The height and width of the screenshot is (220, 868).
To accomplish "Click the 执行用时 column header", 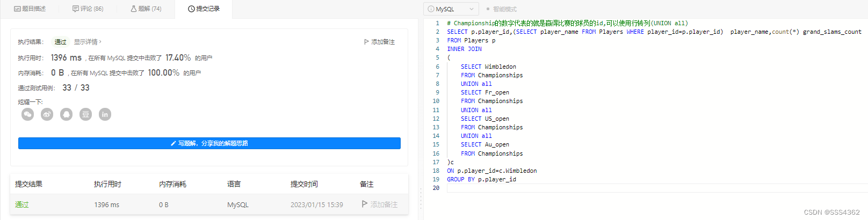I will pos(108,184).
